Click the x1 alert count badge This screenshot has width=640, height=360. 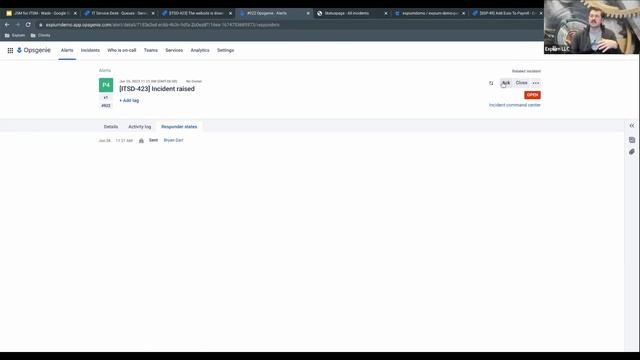pyautogui.click(x=106, y=98)
